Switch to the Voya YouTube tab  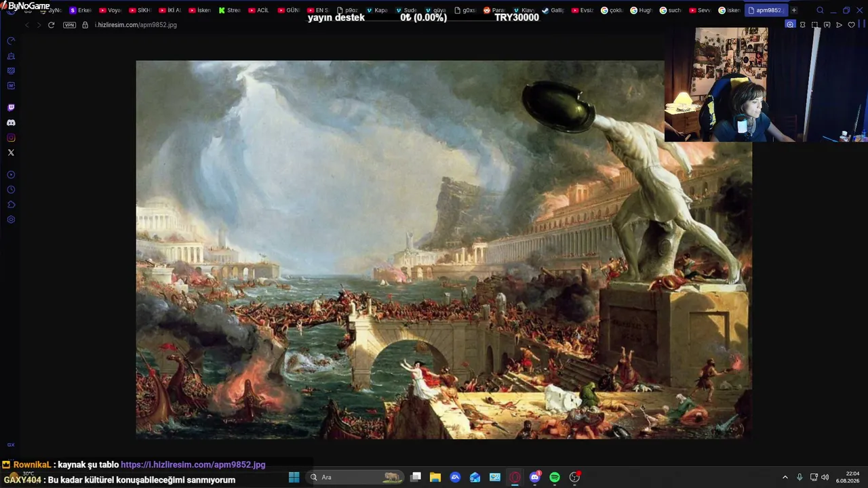point(110,10)
